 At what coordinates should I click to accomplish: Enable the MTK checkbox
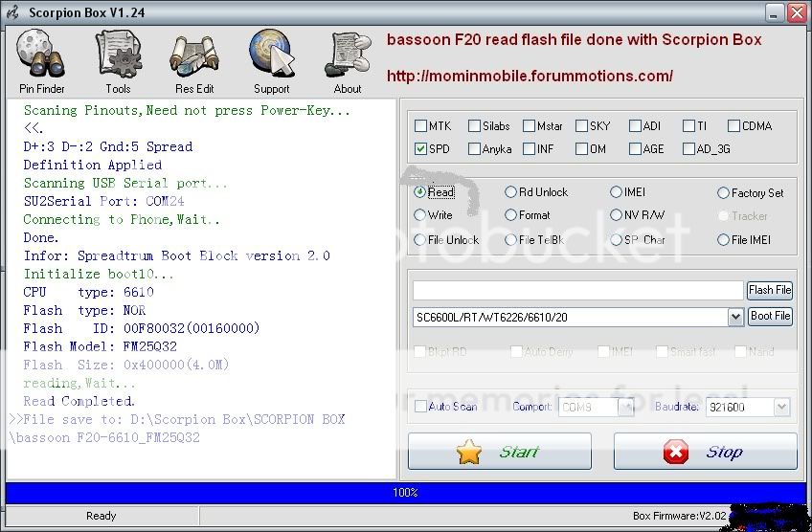420,125
